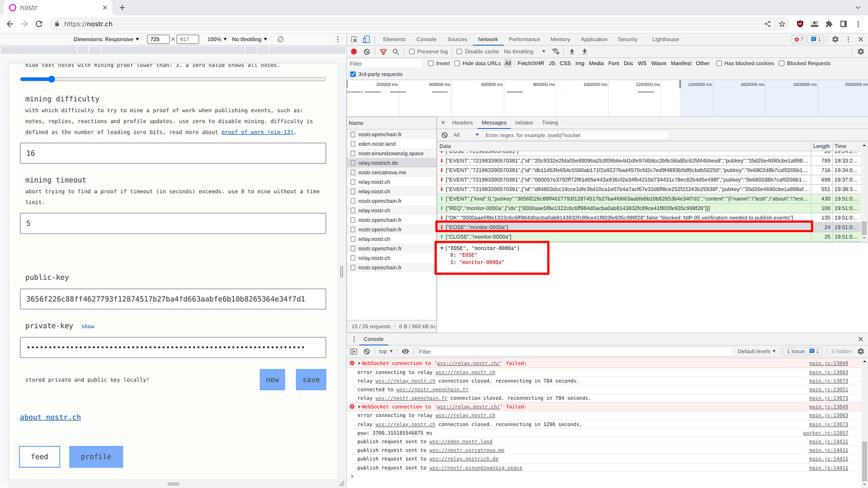Show the console sidebar
The width and height of the screenshot is (868, 488).
pyautogui.click(x=354, y=351)
